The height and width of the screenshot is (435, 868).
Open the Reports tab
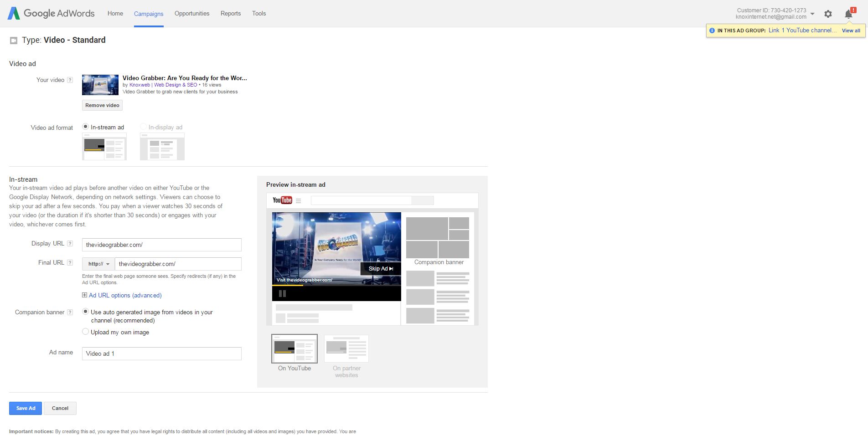point(231,14)
